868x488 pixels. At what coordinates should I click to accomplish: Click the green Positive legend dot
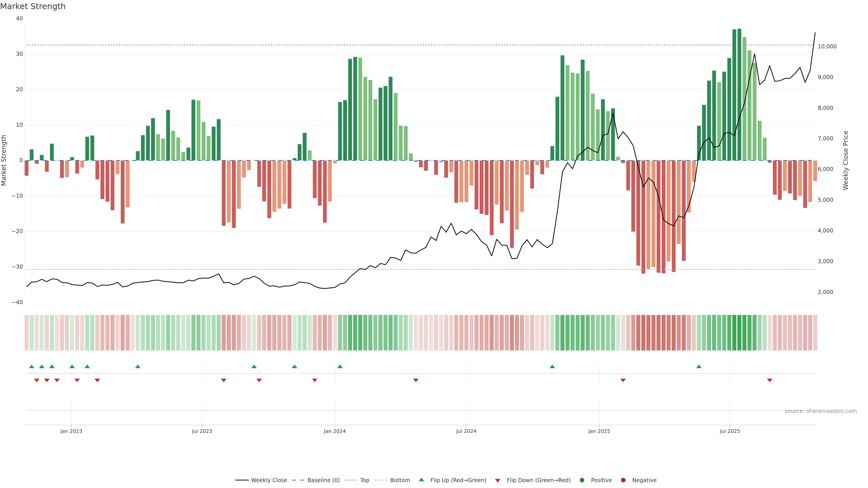click(x=582, y=480)
